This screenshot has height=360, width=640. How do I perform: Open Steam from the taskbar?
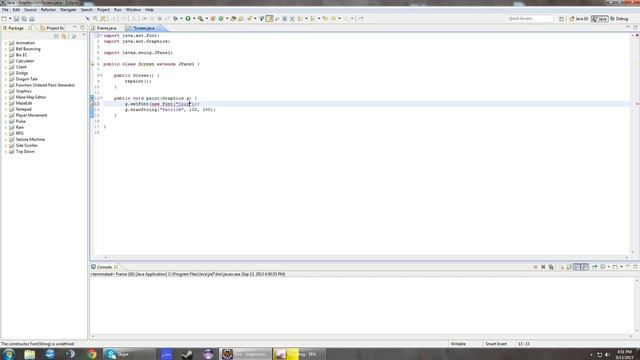[x=187, y=354]
